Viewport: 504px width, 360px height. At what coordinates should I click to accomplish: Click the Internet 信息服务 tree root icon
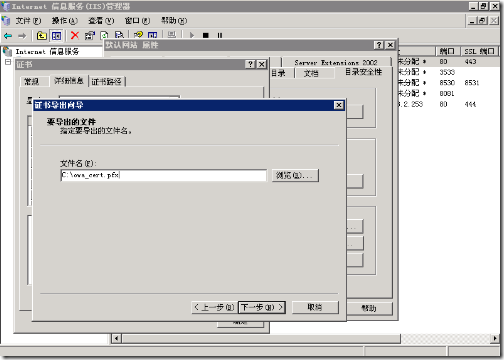click(7, 52)
